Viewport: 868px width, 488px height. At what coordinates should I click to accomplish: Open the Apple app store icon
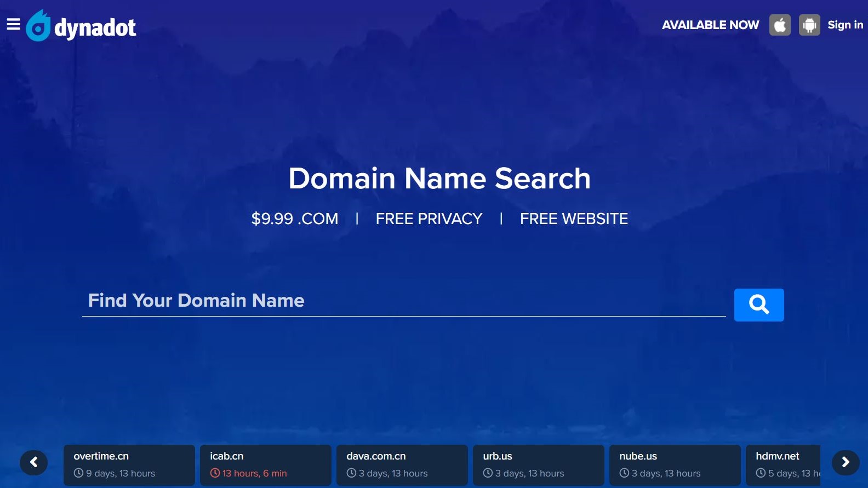[x=779, y=25]
